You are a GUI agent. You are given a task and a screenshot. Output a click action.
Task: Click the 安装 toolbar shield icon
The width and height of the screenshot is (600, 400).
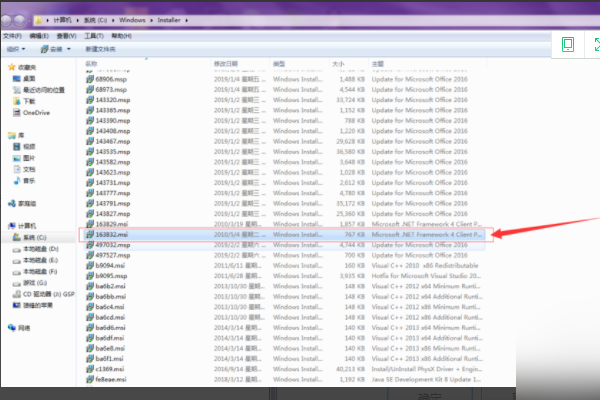pos(44,49)
